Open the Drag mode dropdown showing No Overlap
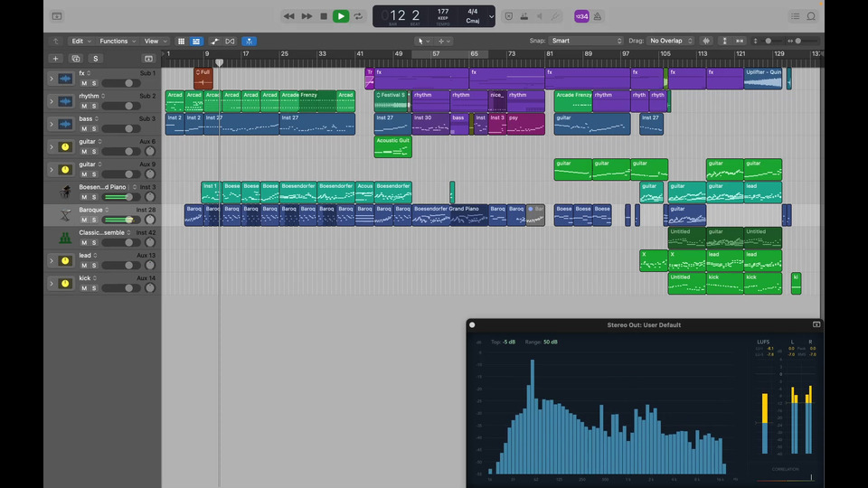Viewport: 868px width, 488px height. coord(669,41)
